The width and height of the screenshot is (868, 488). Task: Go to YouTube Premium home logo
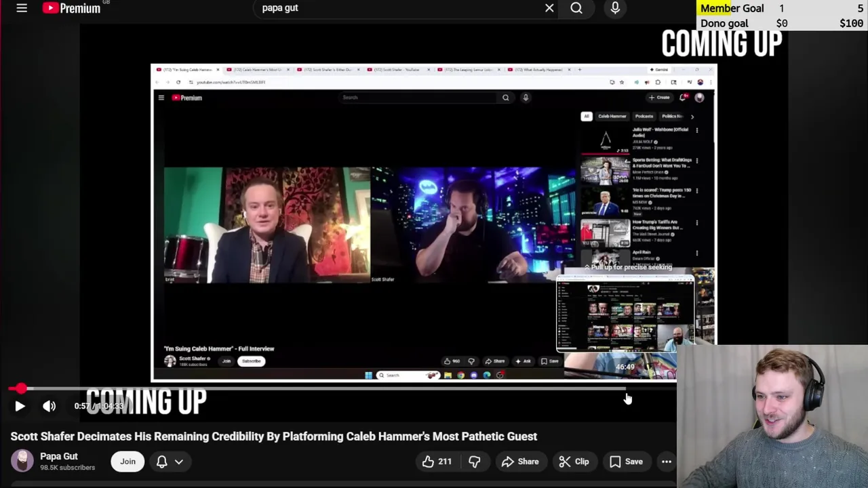[71, 8]
